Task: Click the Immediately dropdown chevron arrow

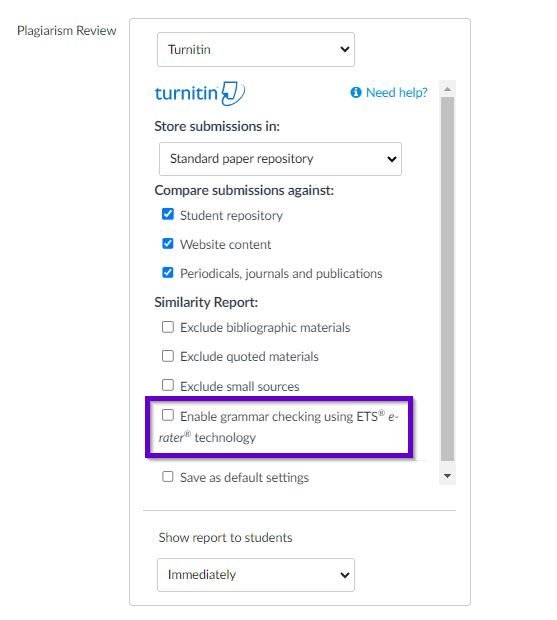Action: tap(345, 575)
